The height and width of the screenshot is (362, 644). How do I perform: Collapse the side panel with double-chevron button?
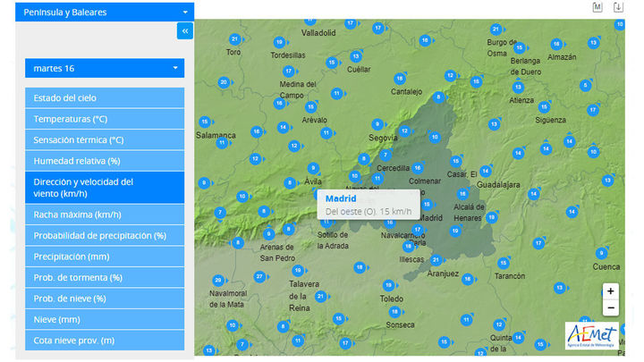click(x=185, y=31)
